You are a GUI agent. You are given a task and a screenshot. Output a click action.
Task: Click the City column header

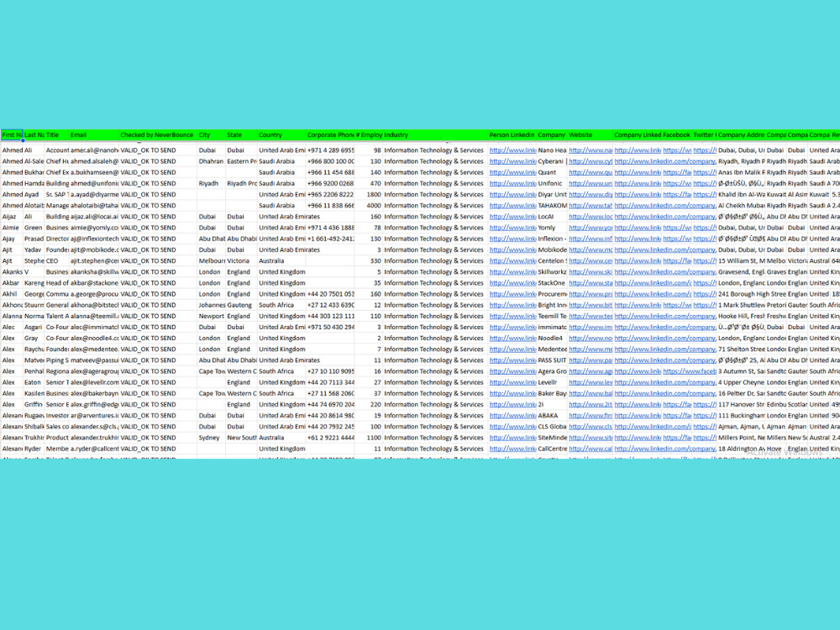coord(211,135)
